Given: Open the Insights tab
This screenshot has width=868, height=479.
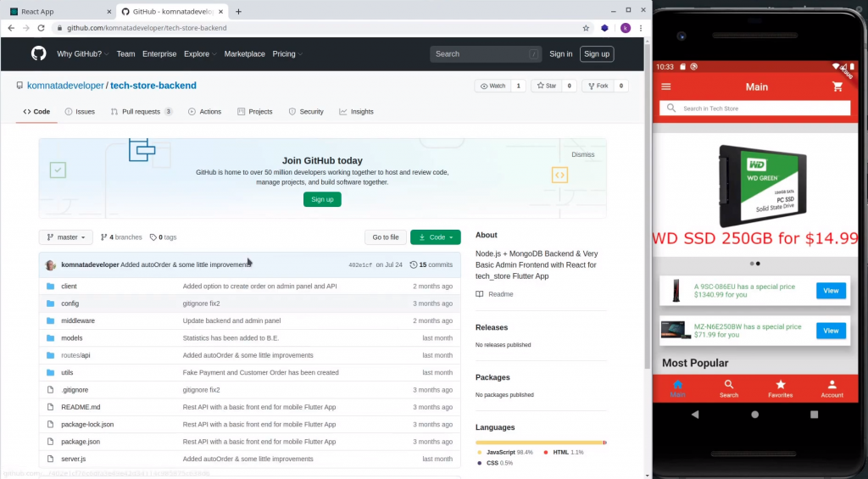Looking at the screenshot, I should (356, 112).
